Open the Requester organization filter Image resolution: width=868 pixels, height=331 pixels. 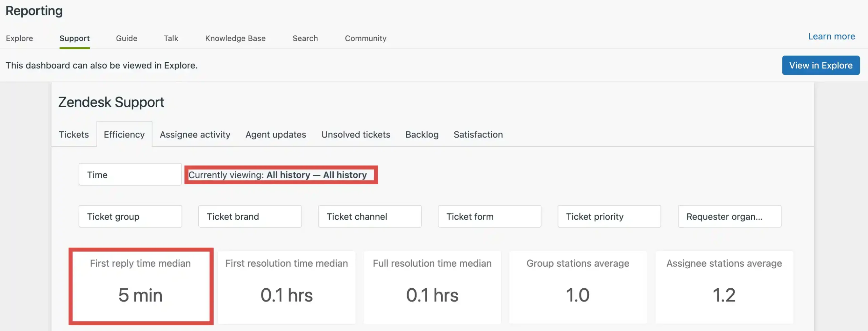pos(729,216)
